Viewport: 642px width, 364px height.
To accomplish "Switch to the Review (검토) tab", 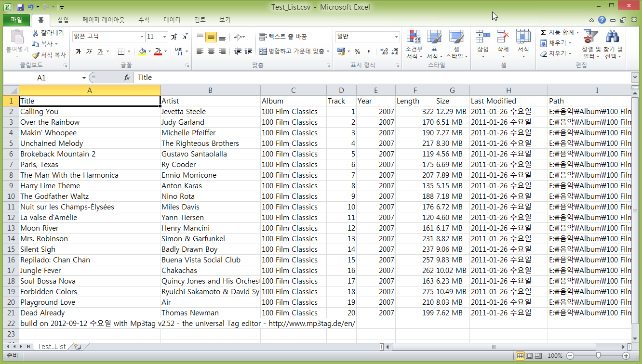I will 200,20.
